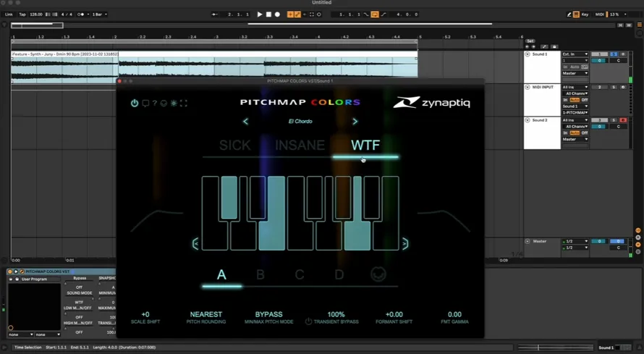Toggle PITCHMAP COLORS VST device activator
This screenshot has width=644, height=354.
tap(10, 271)
